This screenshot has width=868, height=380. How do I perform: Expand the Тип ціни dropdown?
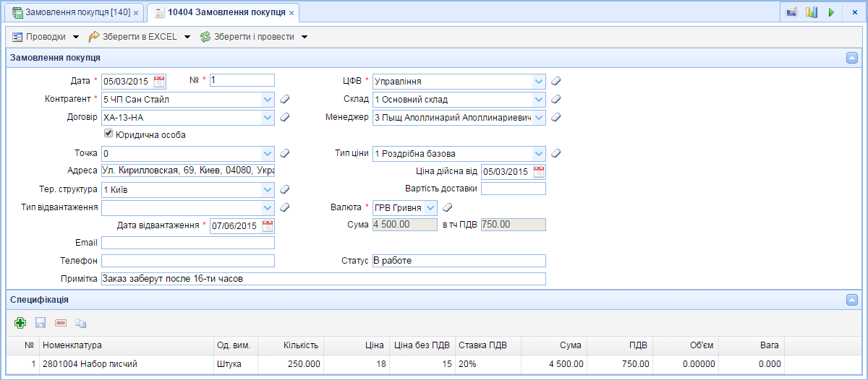coord(539,153)
